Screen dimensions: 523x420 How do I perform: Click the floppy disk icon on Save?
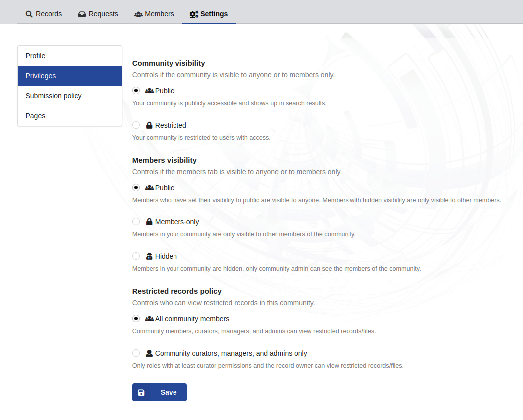[x=141, y=392]
